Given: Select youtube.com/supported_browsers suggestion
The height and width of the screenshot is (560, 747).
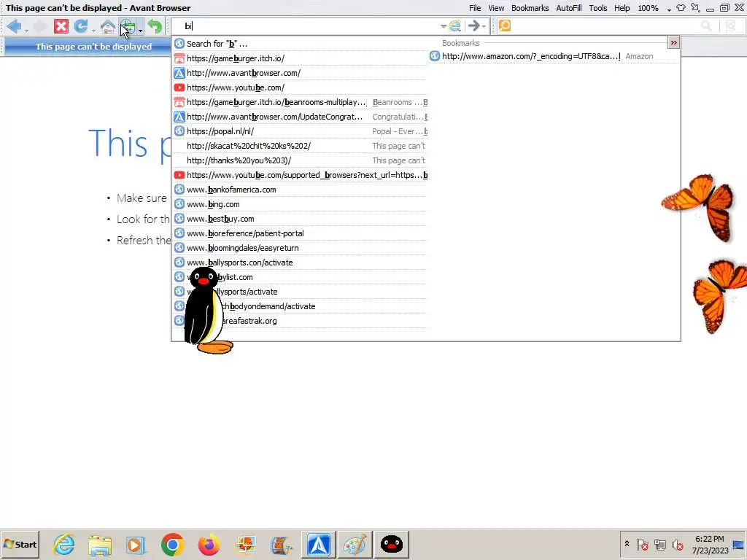Looking at the screenshot, I should pyautogui.click(x=300, y=175).
